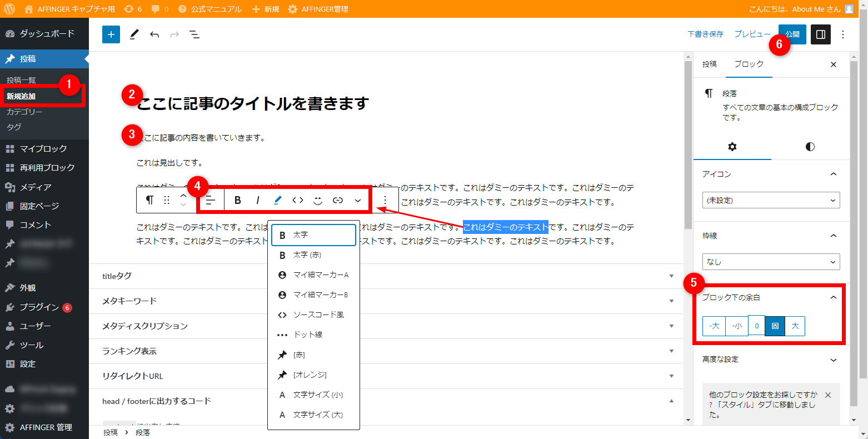
Task: Open the block settings gear tab
Action: coord(732,147)
